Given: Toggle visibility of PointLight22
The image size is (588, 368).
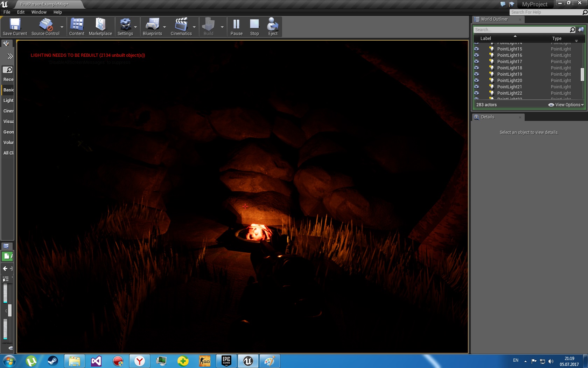Looking at the screenshot, I should 476,93.
